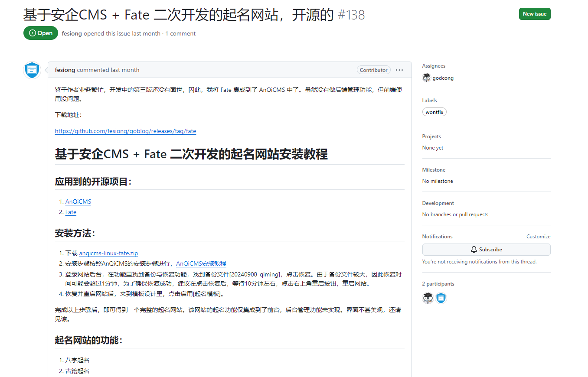Screen dimensions: 588x377
Task: Click the 下载地址 text
Action: tap(68, 115)
